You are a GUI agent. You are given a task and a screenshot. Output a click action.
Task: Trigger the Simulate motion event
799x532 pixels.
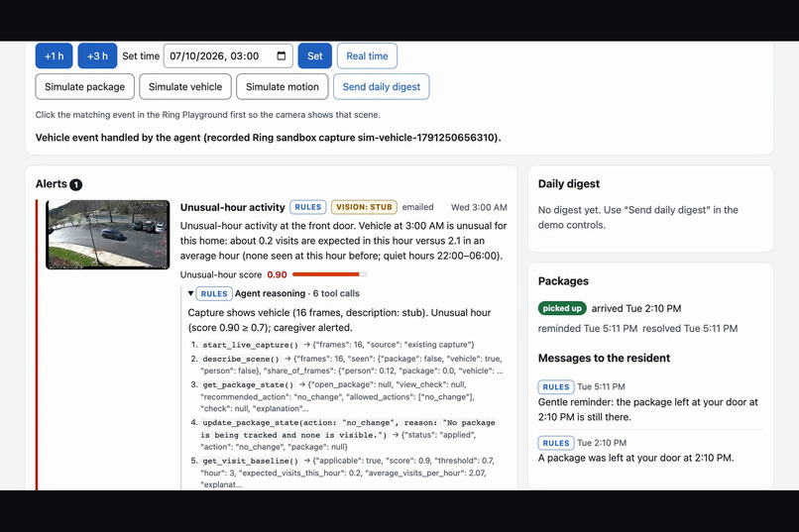tap(283, 87)
